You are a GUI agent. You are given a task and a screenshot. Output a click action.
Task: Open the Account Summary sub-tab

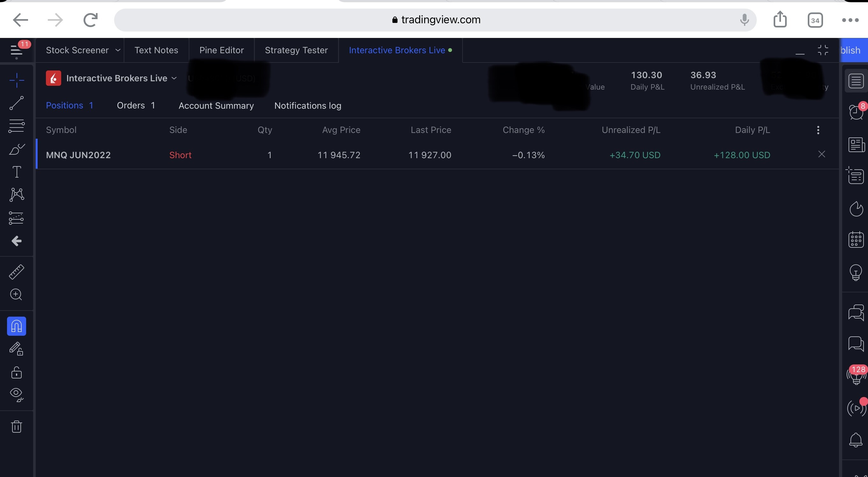[216, 106]
